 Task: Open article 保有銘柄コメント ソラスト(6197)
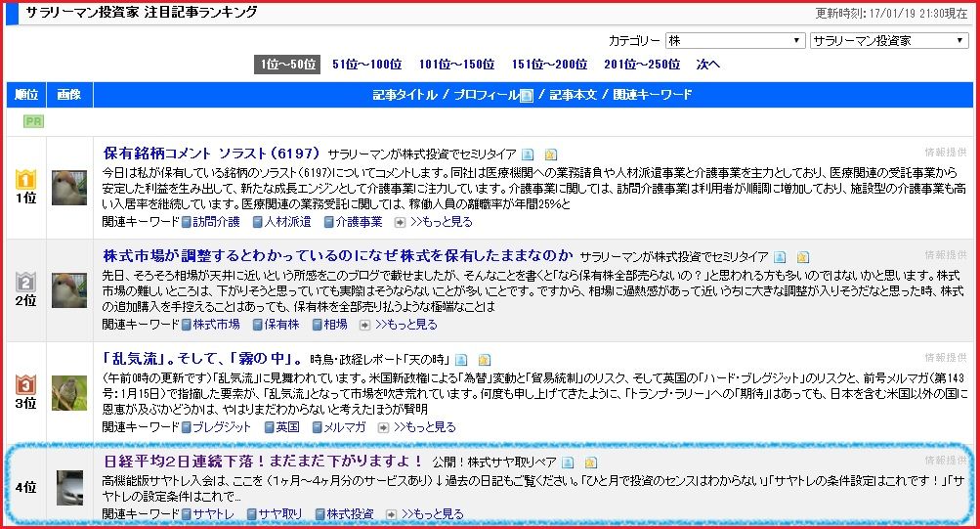click(x=211, y=154)
